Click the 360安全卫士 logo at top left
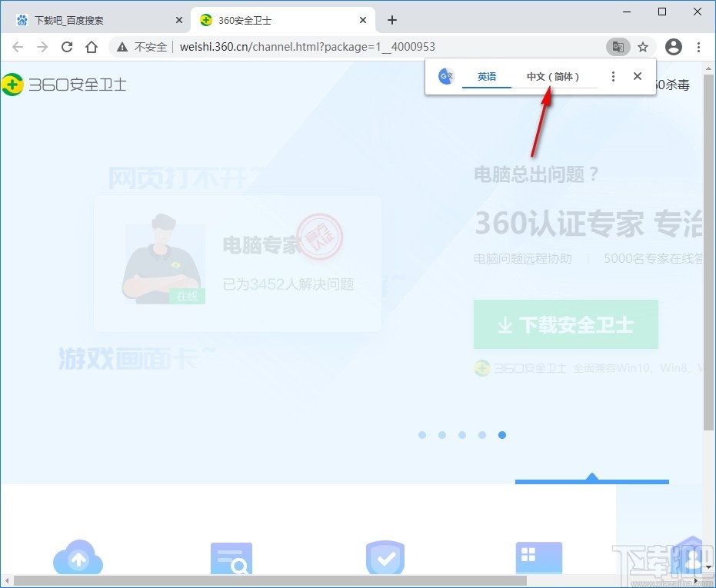716x588 pixels. [x=64, y=85]
